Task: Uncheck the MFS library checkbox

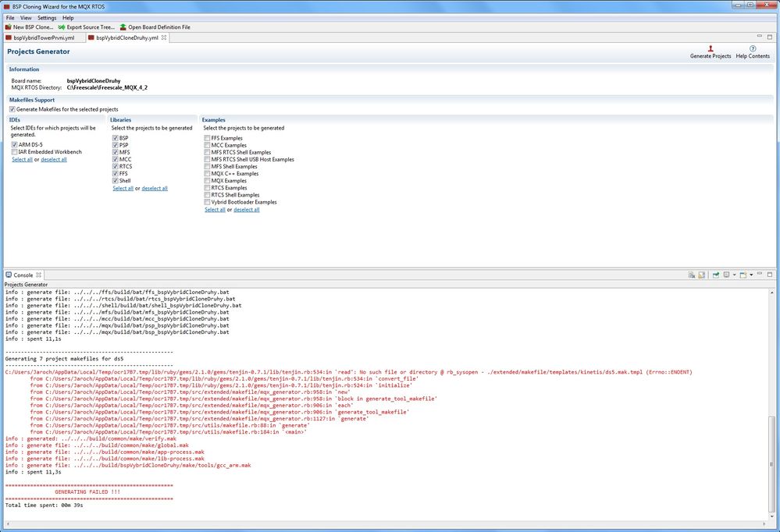Action: point(116,153)
